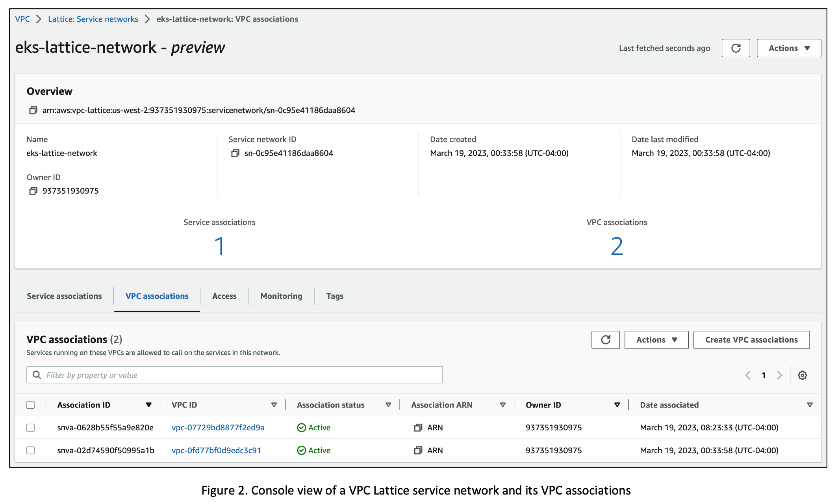Viewport: 838px width, 504px height.
Task: Switch to the Monitoring tab
Action: click(x=280, y=296)
